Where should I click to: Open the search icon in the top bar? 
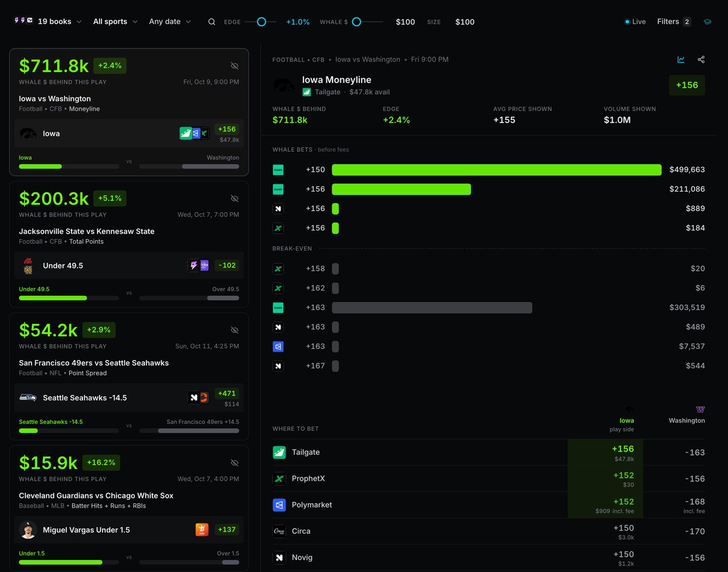[212, 22]
